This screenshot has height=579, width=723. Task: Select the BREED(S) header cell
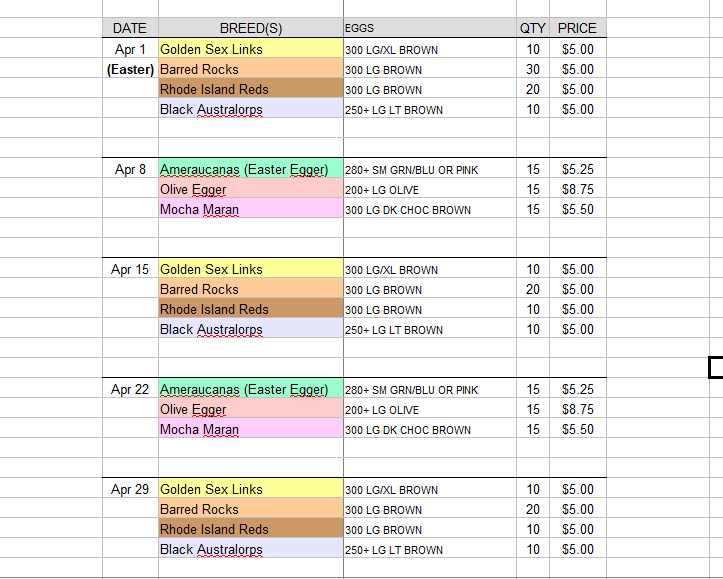click(x=250, y=29)
